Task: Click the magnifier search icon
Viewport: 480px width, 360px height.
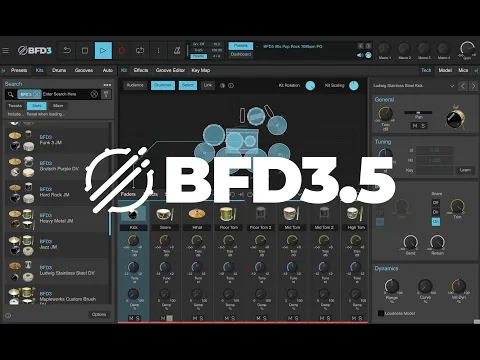Action: 11,94
